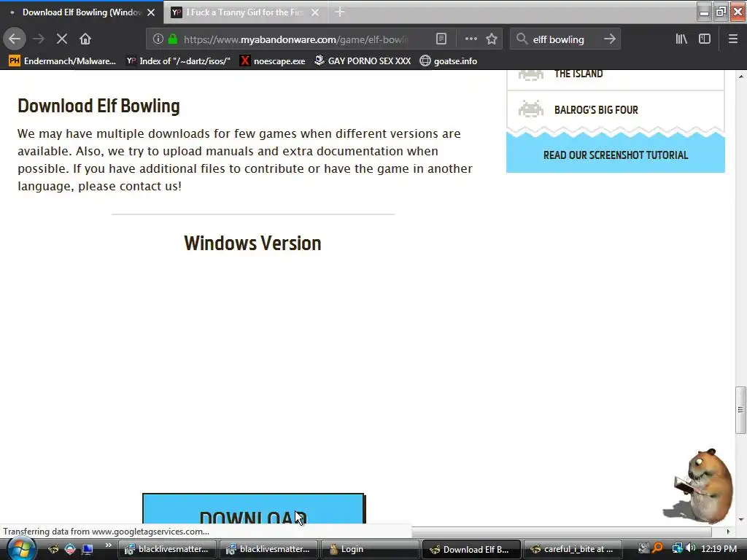The image size is (747, 560).
Task: Open the 'goatse.info' bookmark
Action: pos(449,61)
